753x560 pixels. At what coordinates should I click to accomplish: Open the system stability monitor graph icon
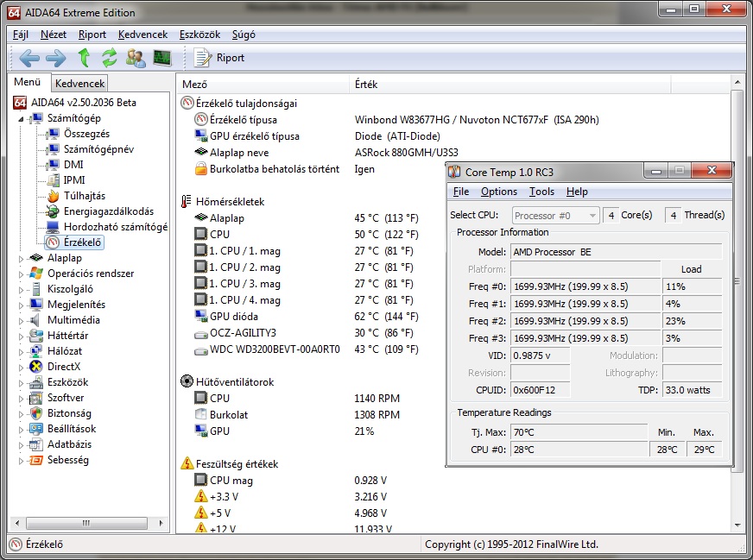point(162,58)
